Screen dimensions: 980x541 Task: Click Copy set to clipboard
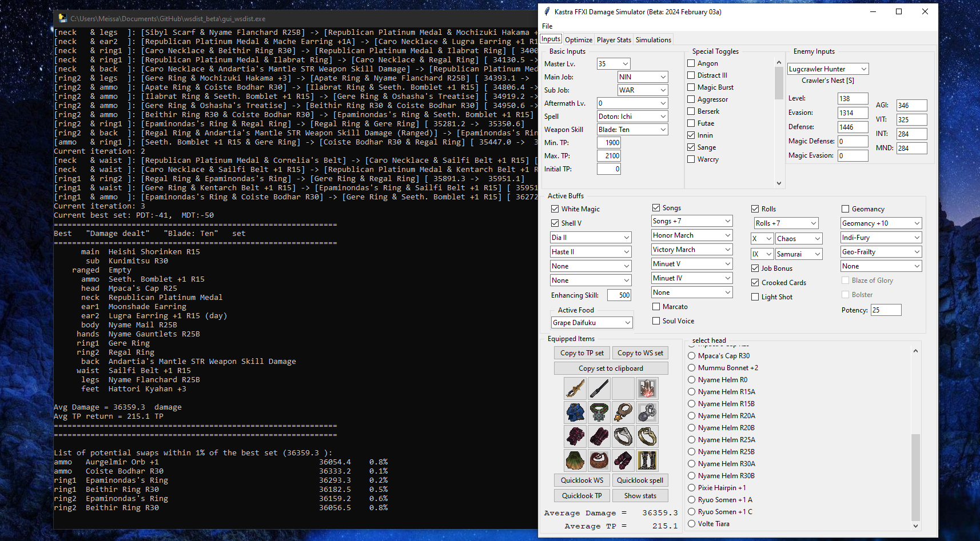(x=611, y=368)
